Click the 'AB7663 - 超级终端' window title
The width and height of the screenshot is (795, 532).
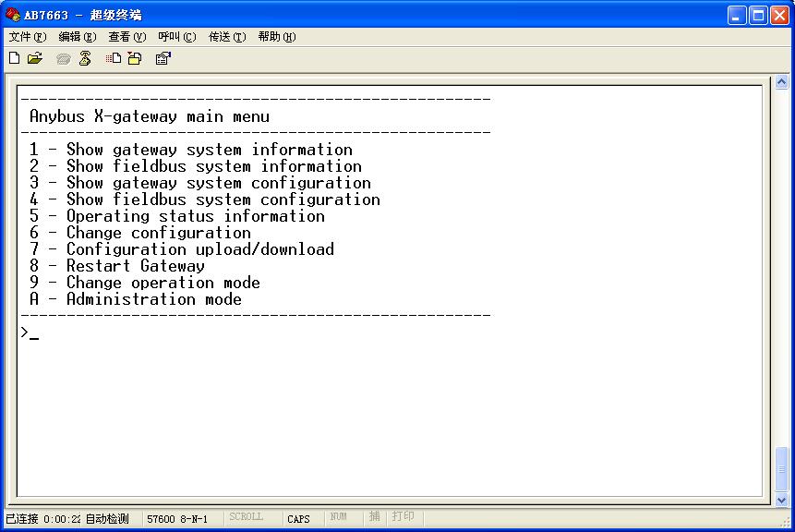(x=83, y=15)
